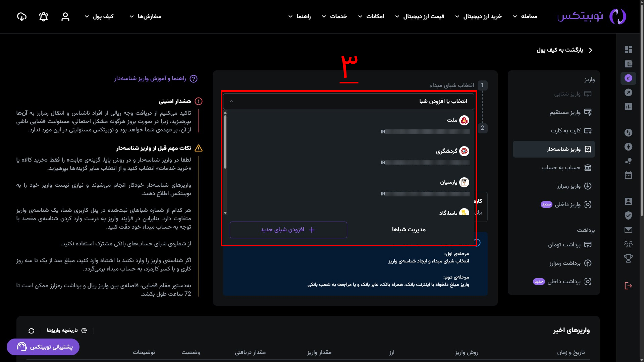Click the refresh icon in the recent deposits section
This screenshot has width=644, height=362.
click(32, 331)
